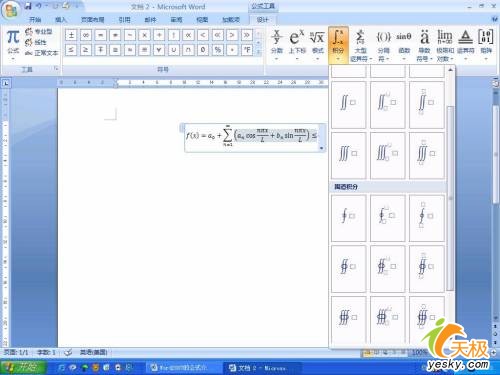Insert the minus-plus ∓ symbol
Viewport: 500px width, 375px height.
click(100, 50)
